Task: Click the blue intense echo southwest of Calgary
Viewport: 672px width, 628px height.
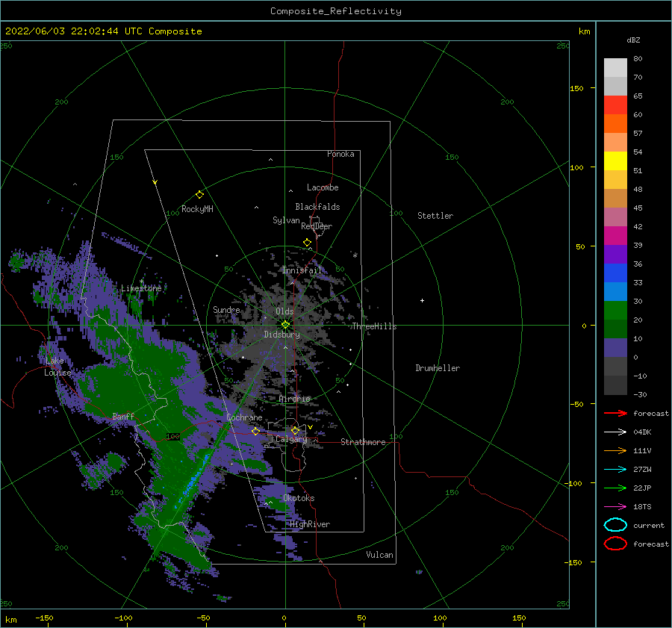Action: point(193,482)
